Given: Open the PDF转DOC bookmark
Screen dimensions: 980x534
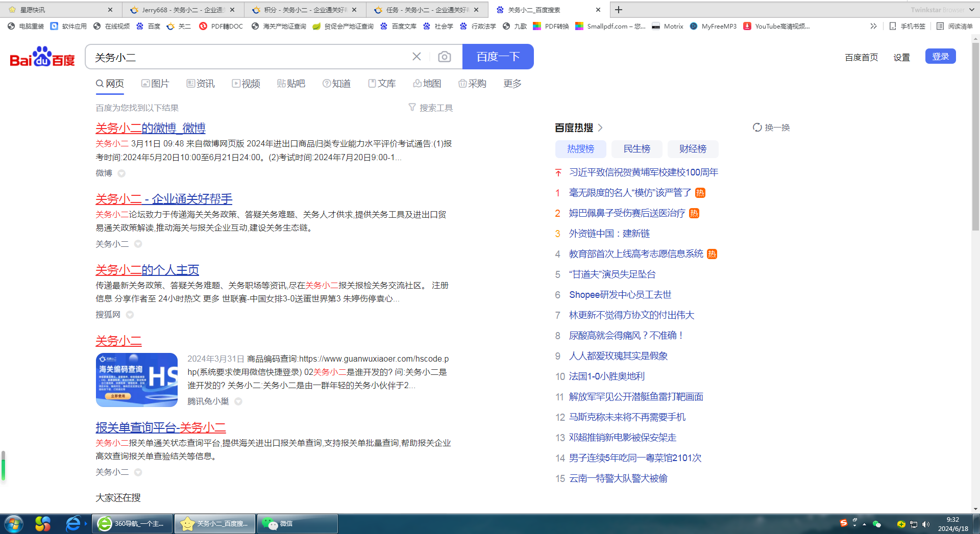Looking at the screenshot, I should coord(222,26).
